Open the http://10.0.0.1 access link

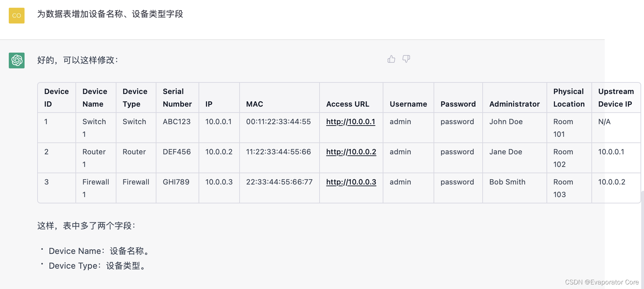pyautogui.click(x=350, y=122)
